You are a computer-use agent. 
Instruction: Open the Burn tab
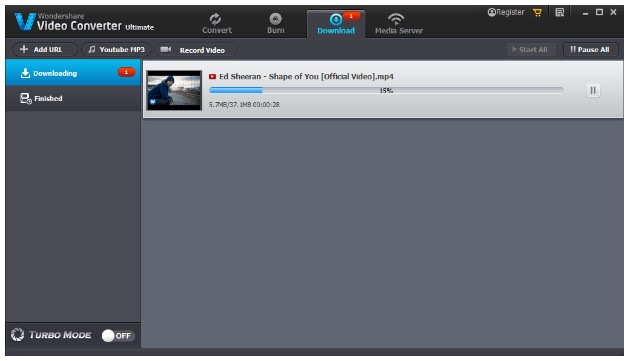pos(276,23)
